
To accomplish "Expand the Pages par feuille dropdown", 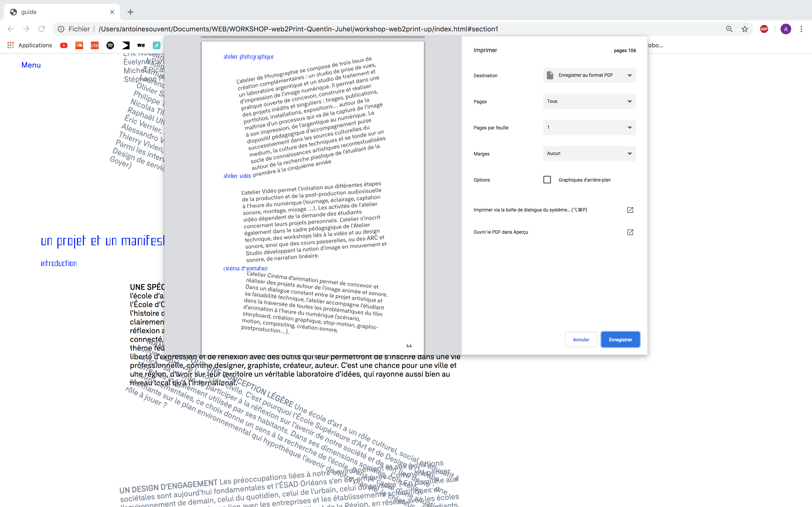I will coord(589,127).
